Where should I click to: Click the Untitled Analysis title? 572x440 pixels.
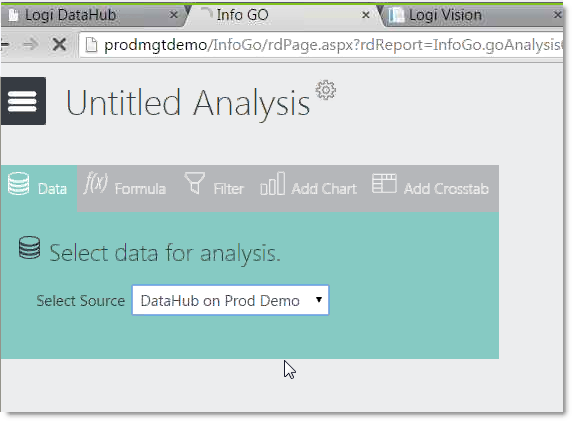(x=188, y=103)
